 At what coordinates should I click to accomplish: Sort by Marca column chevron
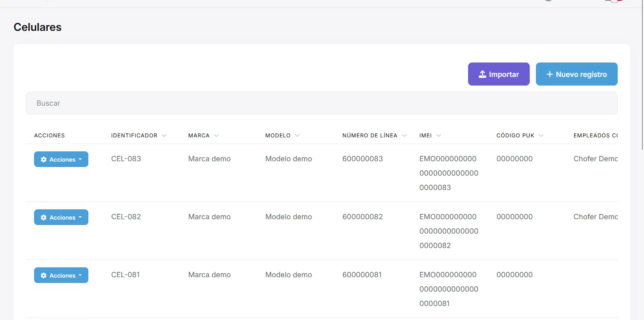click(x=217, y=135)
